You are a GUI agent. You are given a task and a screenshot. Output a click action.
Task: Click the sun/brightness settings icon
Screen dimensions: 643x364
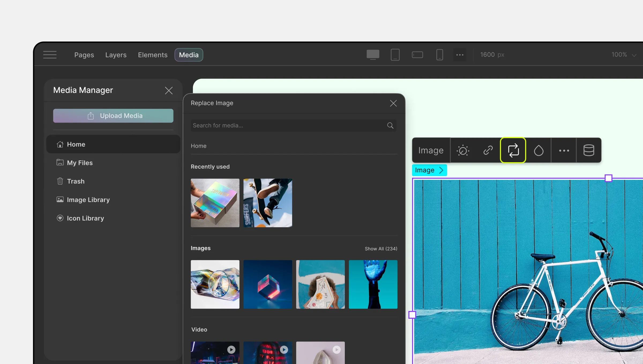(463, 150)
